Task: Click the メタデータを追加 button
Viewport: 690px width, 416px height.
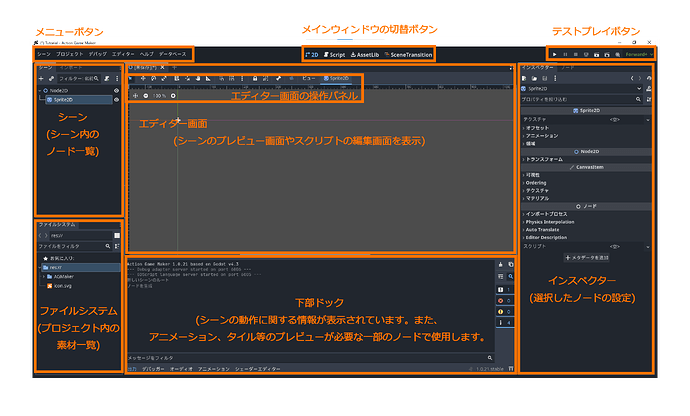Action: 587,258
